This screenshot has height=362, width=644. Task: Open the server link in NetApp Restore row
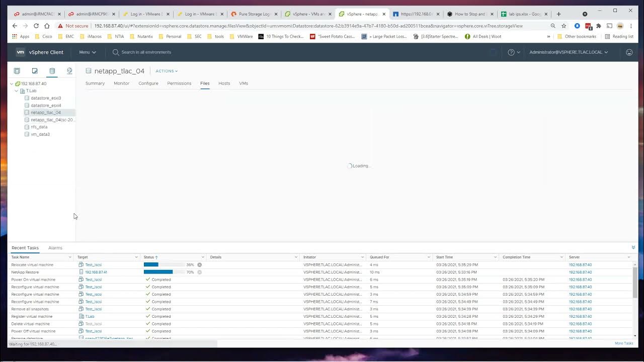pyautogui.click(x=580, y=272)
